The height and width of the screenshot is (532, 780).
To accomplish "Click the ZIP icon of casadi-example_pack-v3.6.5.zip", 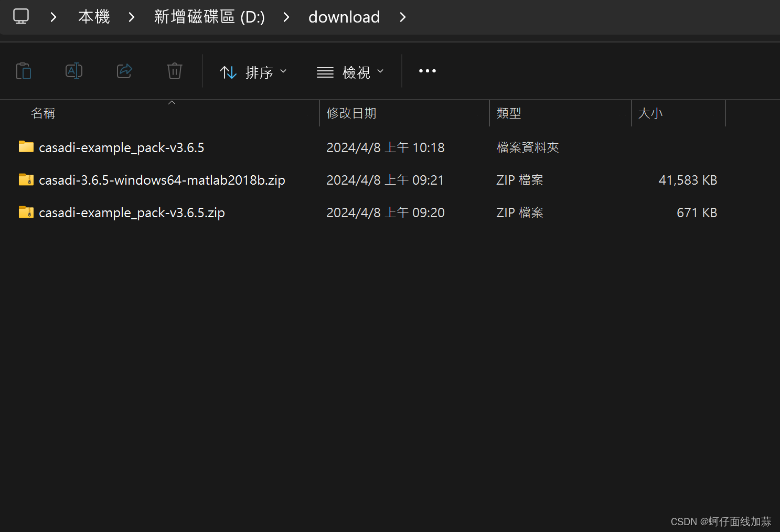I will point(26,212).
